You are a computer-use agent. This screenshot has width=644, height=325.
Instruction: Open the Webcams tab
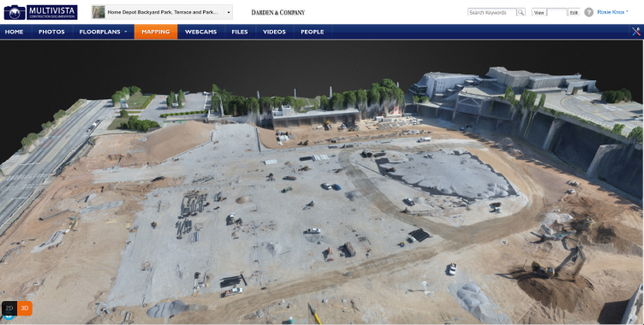tap(201, 32)
